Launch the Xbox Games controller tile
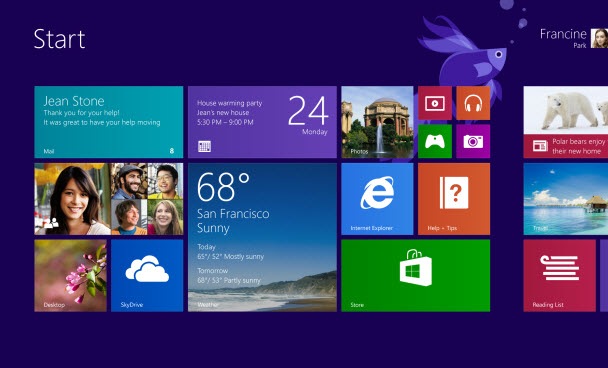 [435, 141]
